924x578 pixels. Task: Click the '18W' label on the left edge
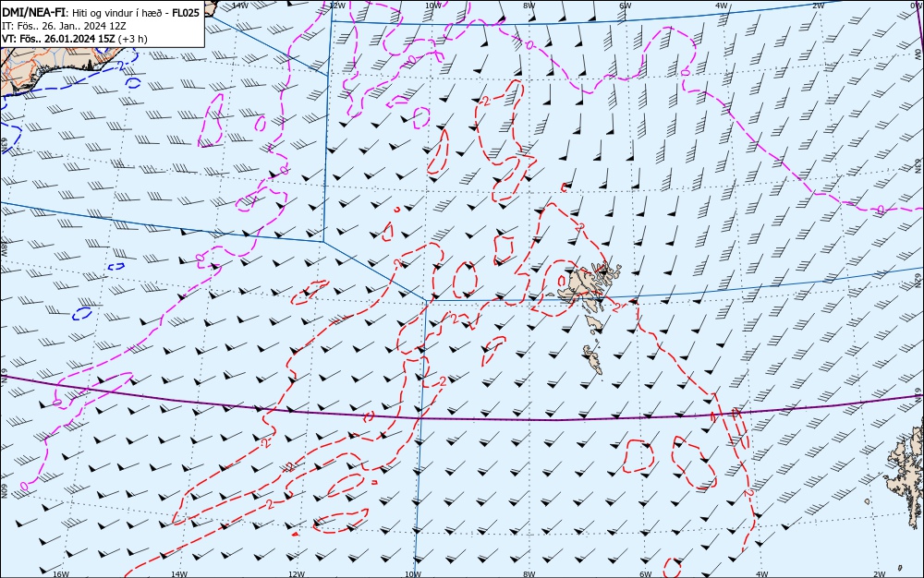point(4,249)
